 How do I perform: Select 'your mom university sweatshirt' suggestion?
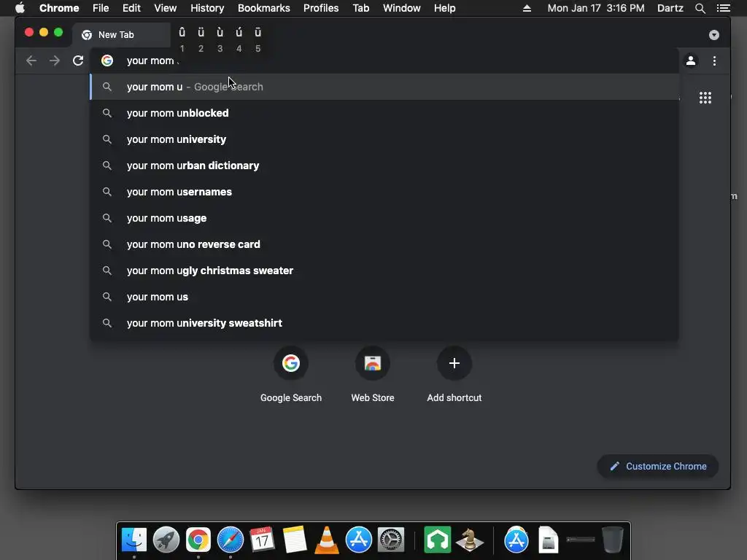pyautogui.click(x=384, y=322)
